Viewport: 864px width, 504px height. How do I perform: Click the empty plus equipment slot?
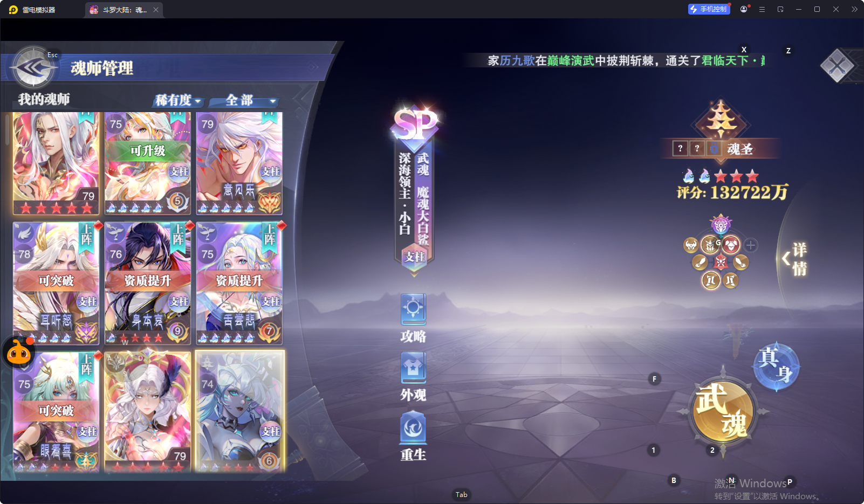tap(751, 245)
